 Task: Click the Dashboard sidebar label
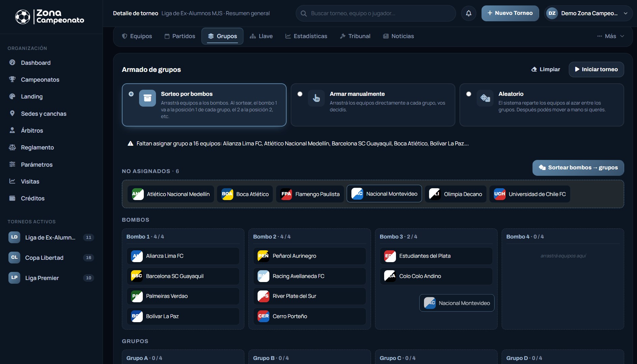(36, 62)
